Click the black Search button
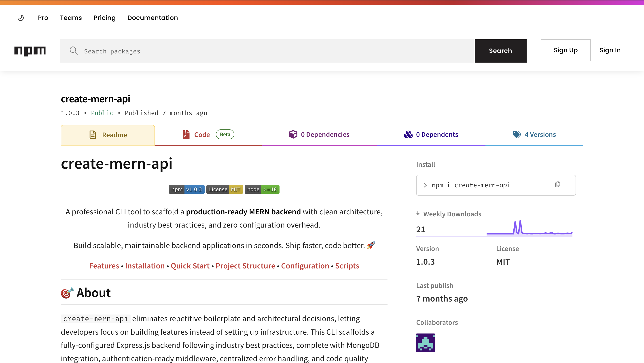This screenshot has width=644, height=363. pyautogui.click(x=500, y=51)
